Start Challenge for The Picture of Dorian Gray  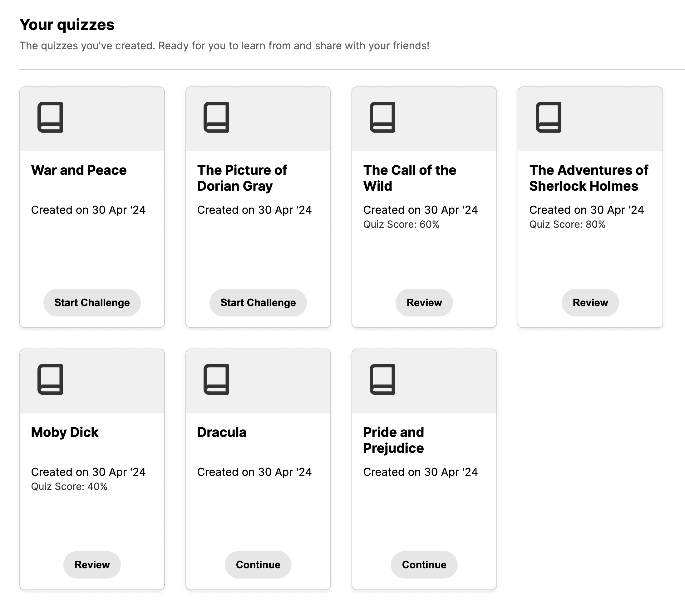[x=258, y=302]
